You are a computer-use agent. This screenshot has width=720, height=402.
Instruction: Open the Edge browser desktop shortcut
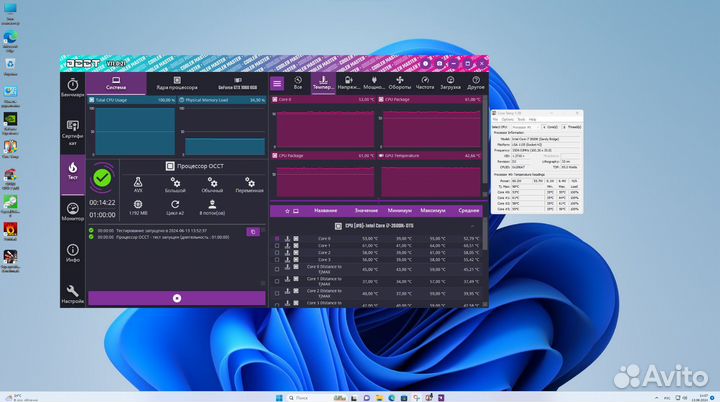(10, 40)
